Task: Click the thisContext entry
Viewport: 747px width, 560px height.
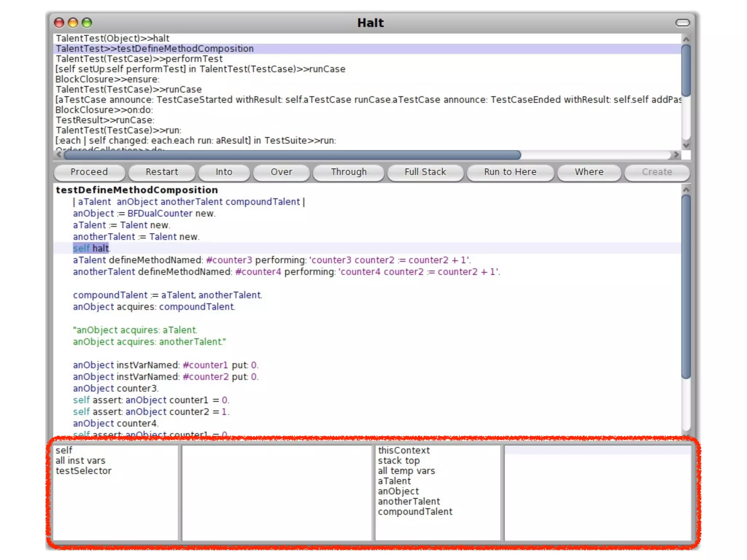Action: pos(404,451)
